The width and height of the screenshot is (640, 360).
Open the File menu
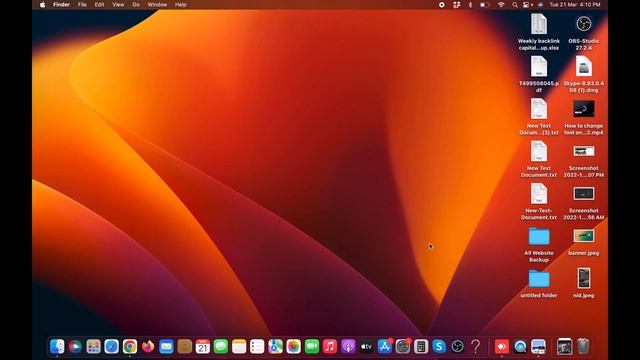click(x=82, y=5)
